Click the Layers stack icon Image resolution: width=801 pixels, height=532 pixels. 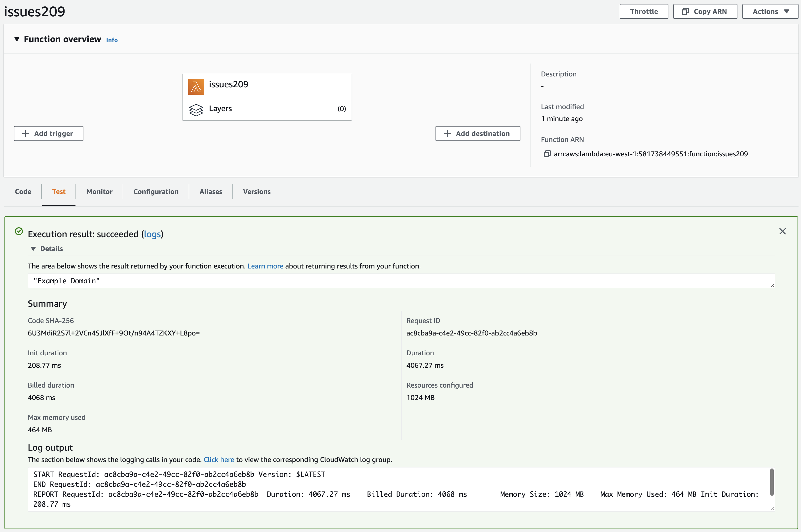[x=196, y=110]
